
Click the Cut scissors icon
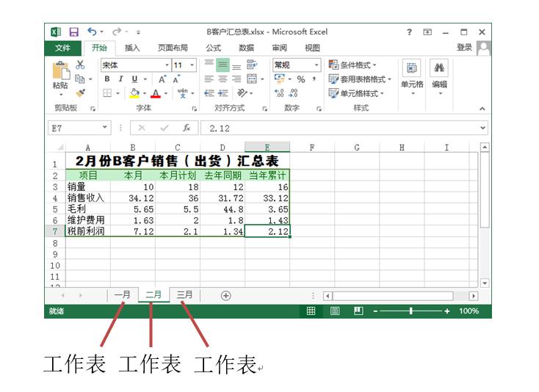(80, 65)
